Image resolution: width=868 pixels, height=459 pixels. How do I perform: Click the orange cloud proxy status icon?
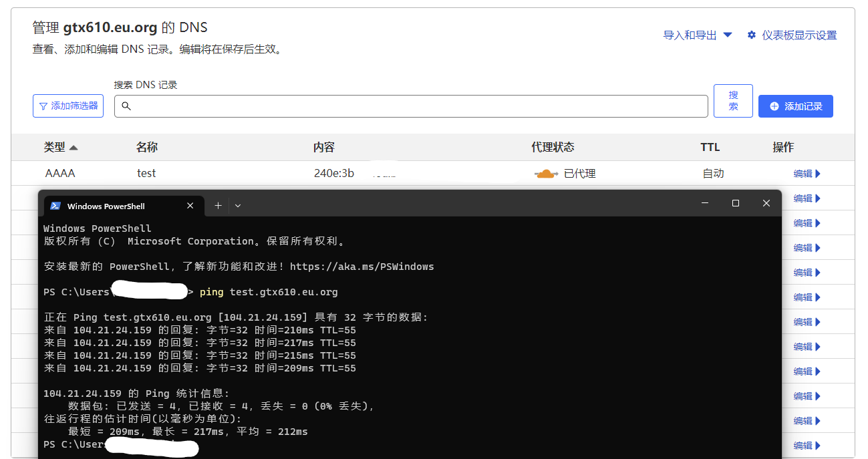point(546,174)
